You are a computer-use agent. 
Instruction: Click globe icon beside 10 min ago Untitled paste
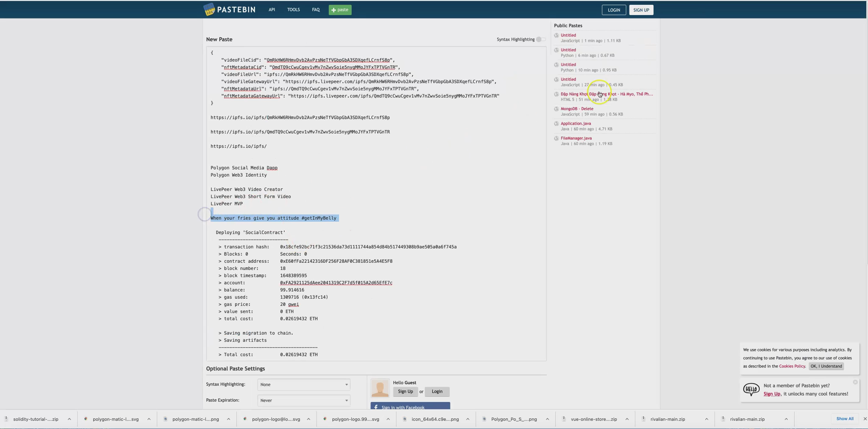coord(556,65)
